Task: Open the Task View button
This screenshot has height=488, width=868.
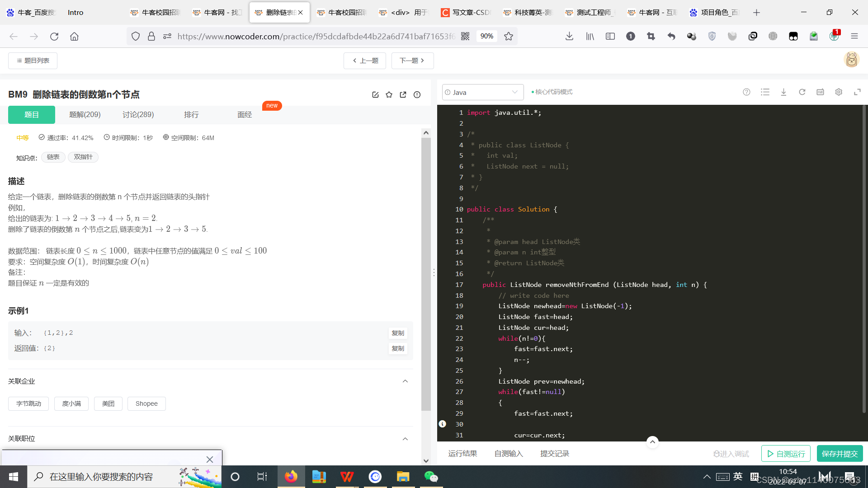Action: click(x=262, y=477)
